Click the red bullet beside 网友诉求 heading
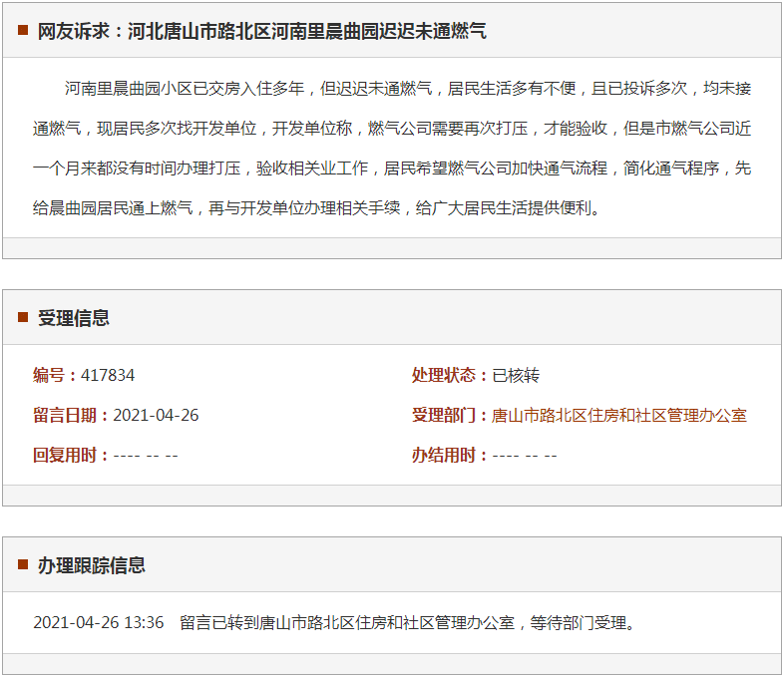784x678 pixels. tap(22, 31)
